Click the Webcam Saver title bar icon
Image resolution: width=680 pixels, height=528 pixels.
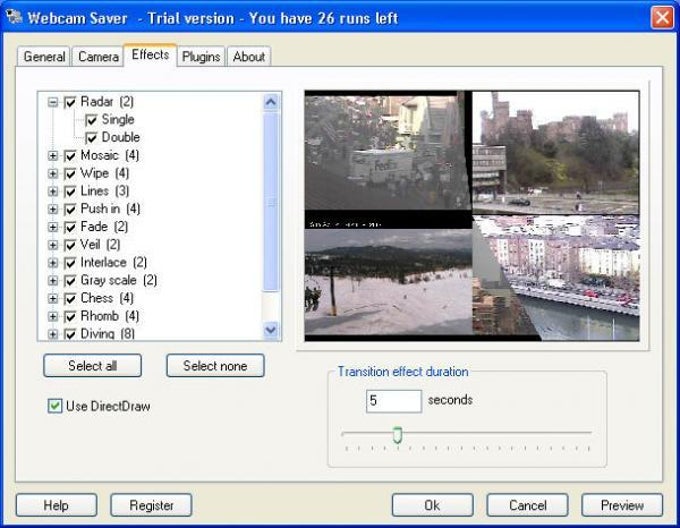point(14,17)
